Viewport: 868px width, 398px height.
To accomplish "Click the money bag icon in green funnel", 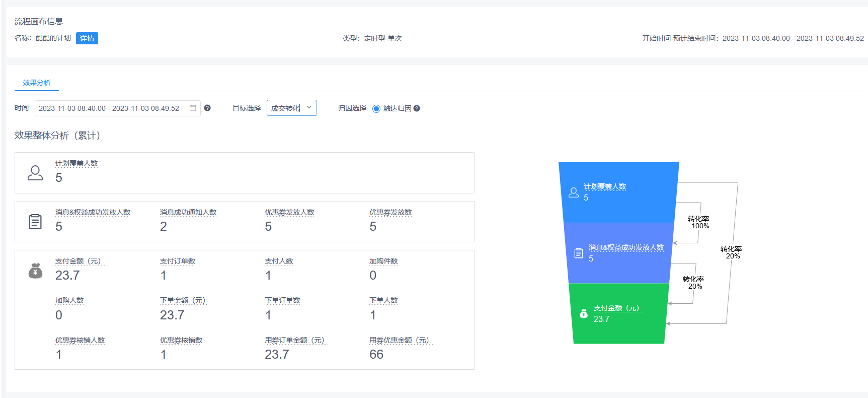I will 583,314.
